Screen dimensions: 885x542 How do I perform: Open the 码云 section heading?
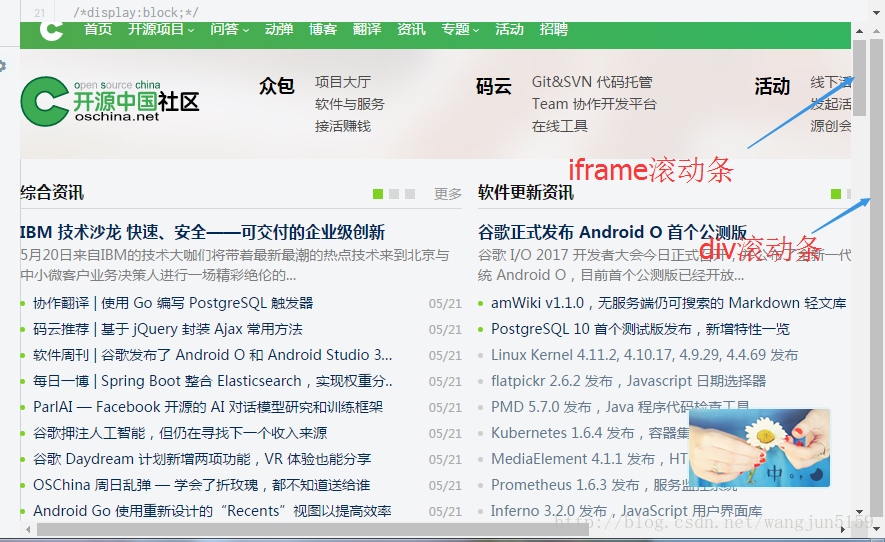[x=494, y=86]
